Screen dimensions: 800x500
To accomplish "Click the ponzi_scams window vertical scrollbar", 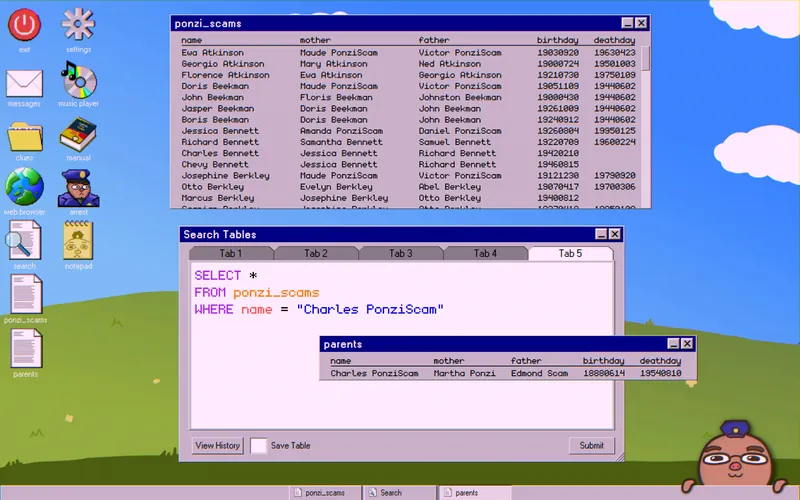I will (645, 58).
